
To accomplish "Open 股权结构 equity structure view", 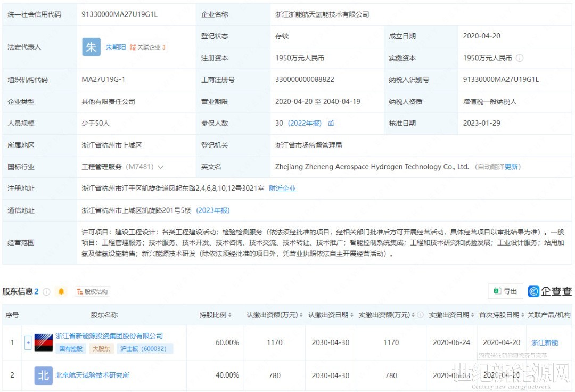I will pos(92,291).
